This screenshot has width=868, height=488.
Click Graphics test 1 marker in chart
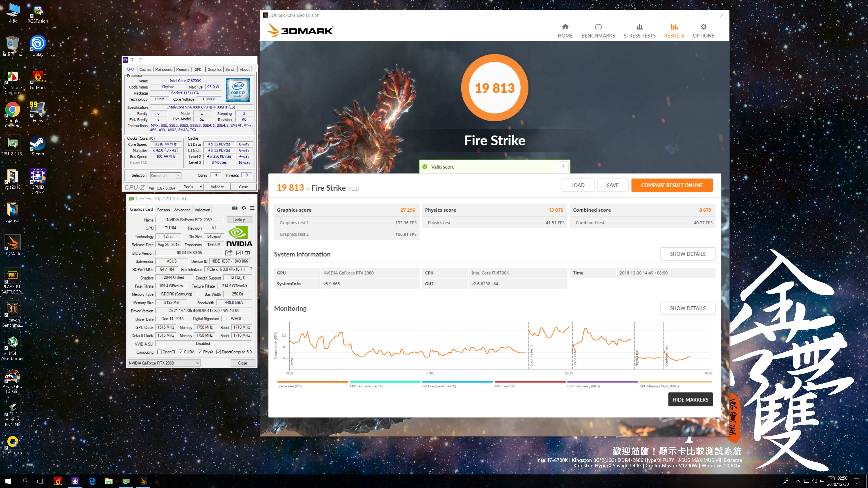(x=531, y=356)
